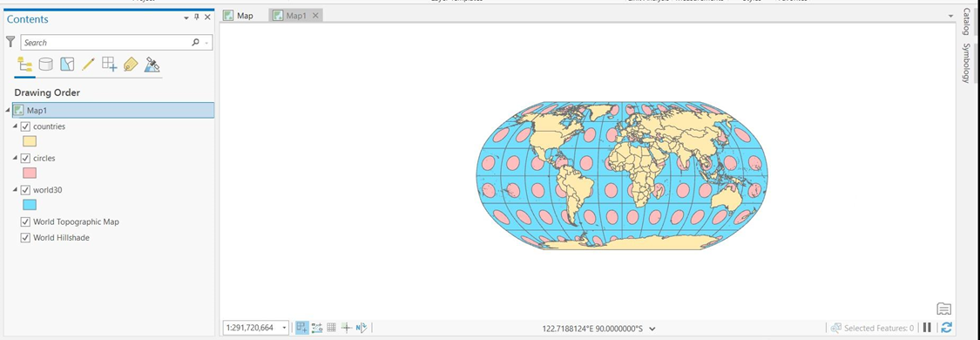The image size is (980, 340).
Task: Click the Drawing Order heading
Action: pos(48,92)
